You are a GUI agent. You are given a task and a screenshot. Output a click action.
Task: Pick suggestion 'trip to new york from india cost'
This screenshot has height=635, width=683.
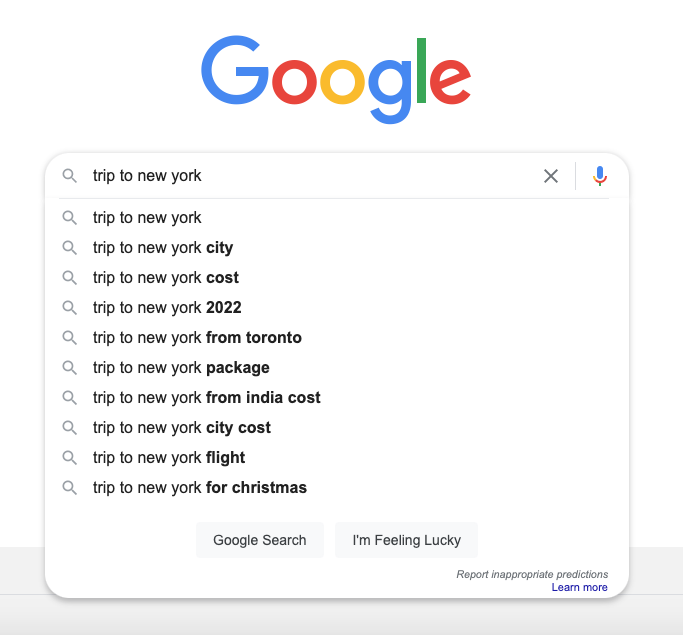point(336,398)
